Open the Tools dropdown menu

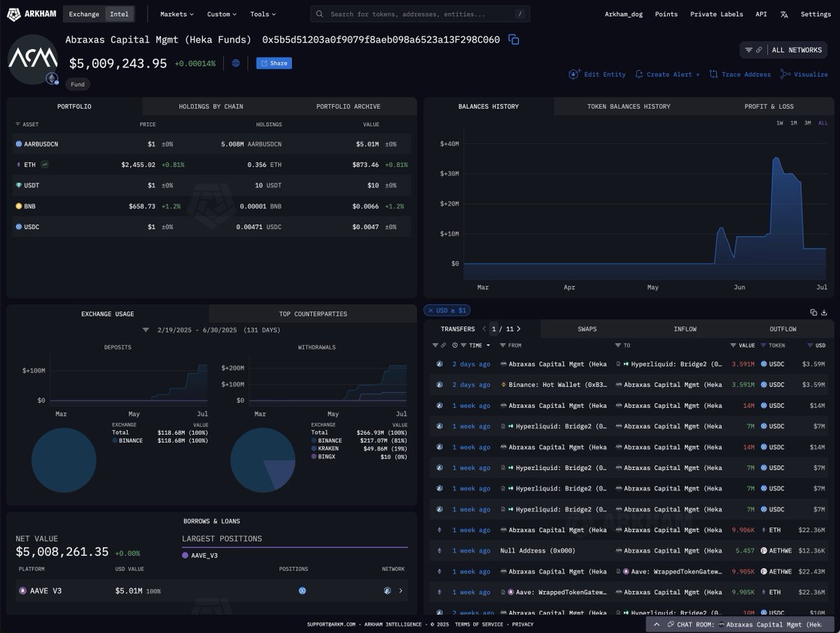pos(263,14)
